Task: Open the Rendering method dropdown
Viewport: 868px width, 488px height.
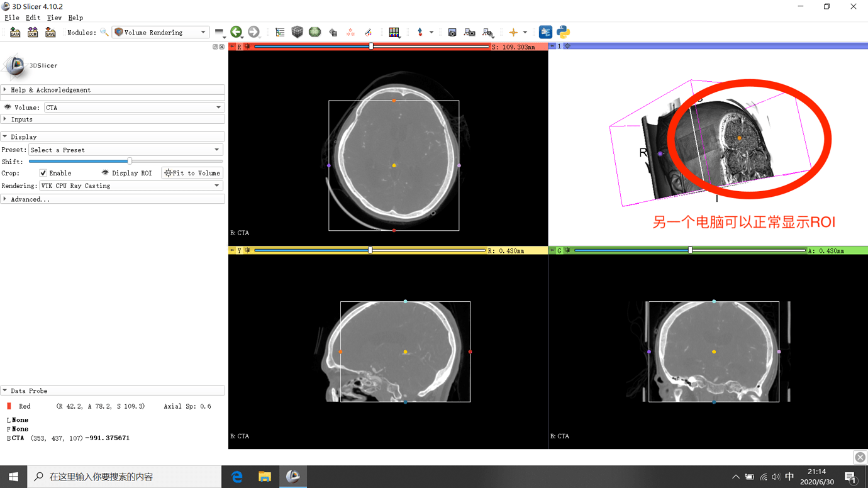Action: (x=131, y=186)
